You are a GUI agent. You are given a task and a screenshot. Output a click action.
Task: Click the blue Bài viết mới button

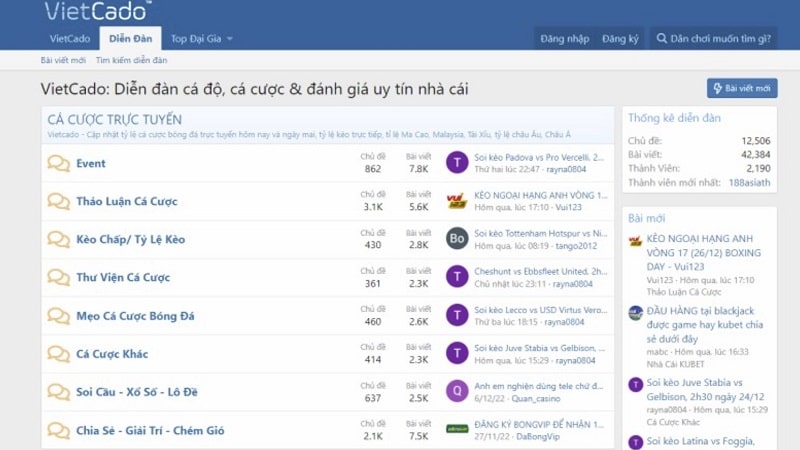click(742, 88)
